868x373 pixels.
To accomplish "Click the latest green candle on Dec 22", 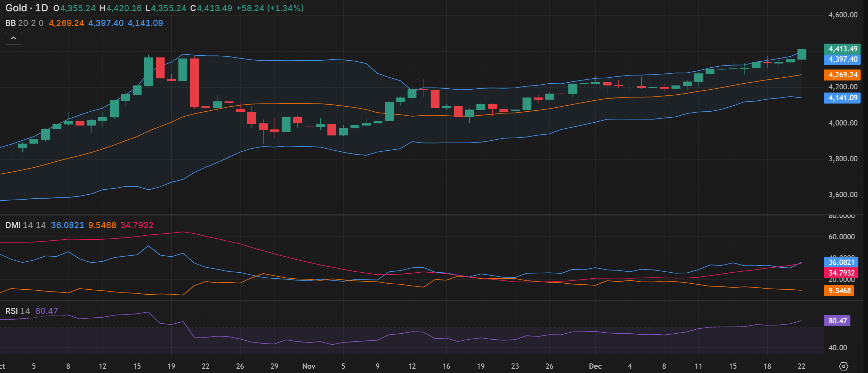I will pyautogui.click(x=802, y=54).
